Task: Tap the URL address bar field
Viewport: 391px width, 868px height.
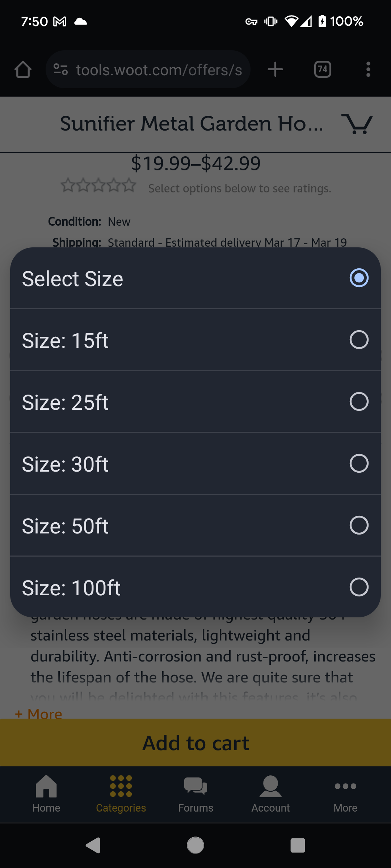Action: (159, 69)
